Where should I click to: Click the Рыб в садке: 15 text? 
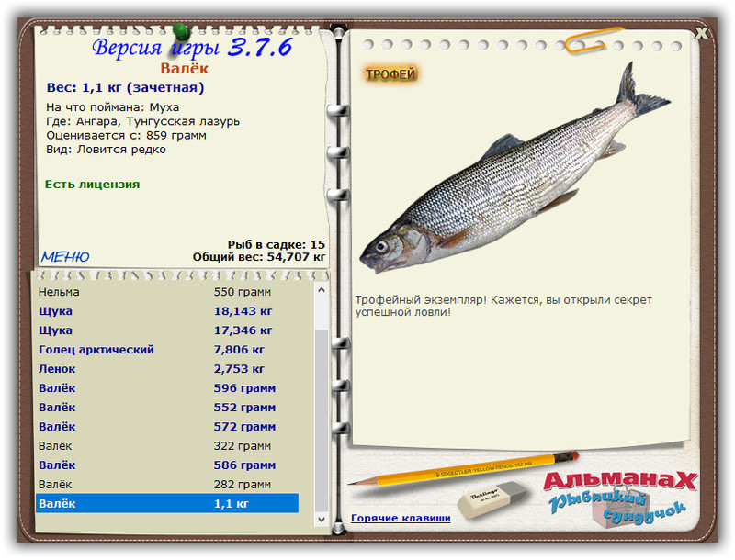(x=277, y=244)
